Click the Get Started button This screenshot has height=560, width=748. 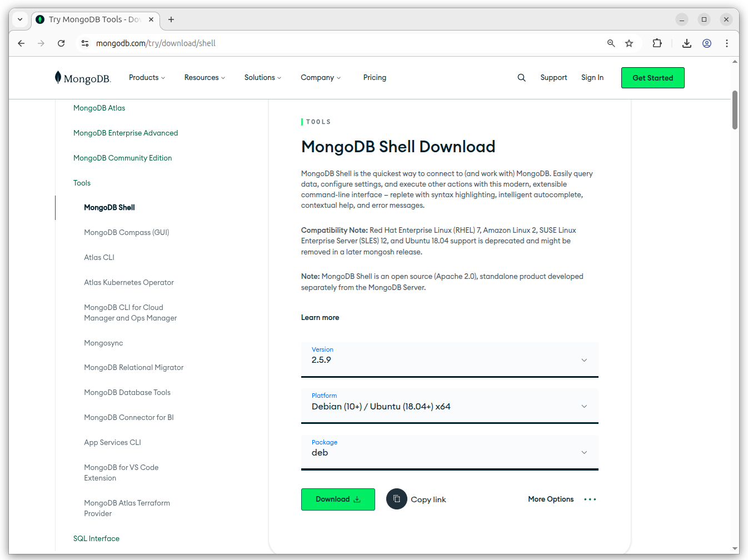tap(652, 78)
